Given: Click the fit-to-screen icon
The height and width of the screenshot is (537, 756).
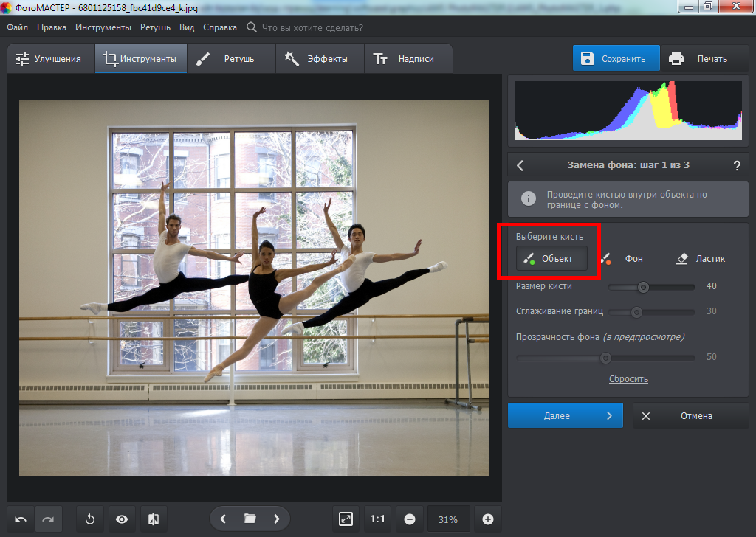Looking at the screenshot, I should (346, 519).
